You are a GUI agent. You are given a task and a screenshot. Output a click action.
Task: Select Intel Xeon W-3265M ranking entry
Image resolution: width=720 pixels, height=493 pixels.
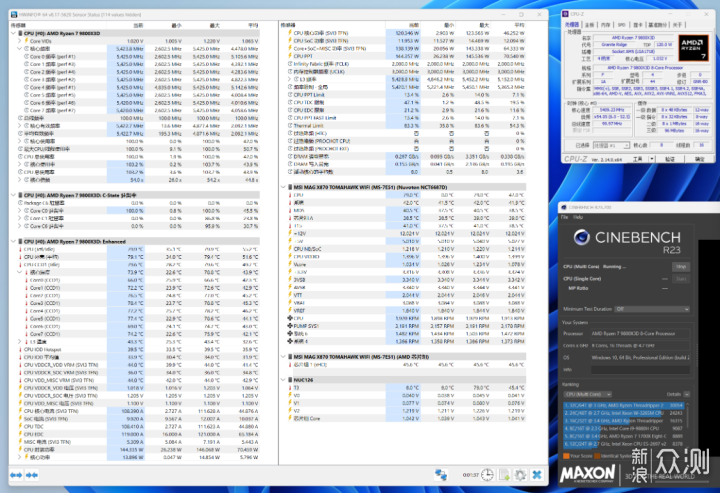coord(624,413)
